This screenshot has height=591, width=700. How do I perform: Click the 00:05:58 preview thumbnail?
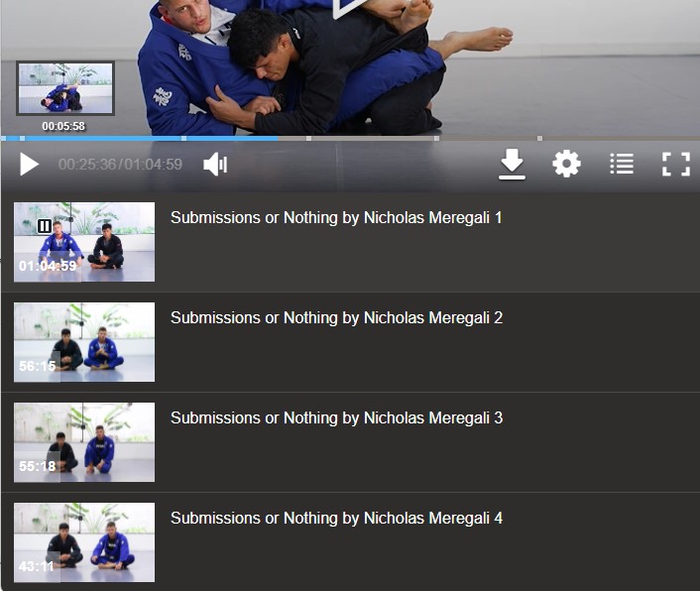pos(65,88)
